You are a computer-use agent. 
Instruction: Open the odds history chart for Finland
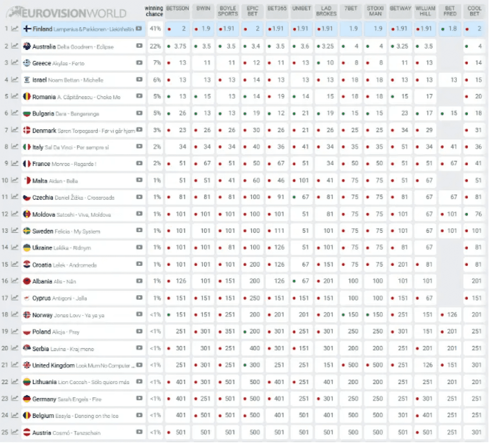(x=14, y=29)
